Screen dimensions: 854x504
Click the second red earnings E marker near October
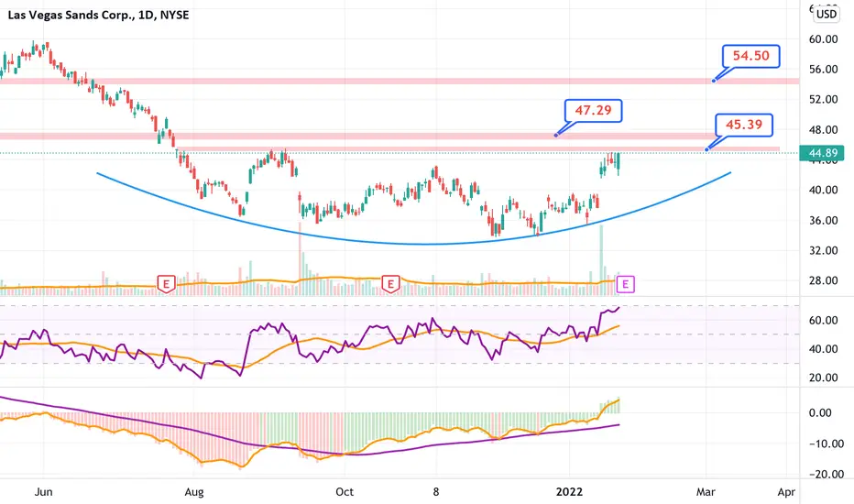[x=390, y=284]
